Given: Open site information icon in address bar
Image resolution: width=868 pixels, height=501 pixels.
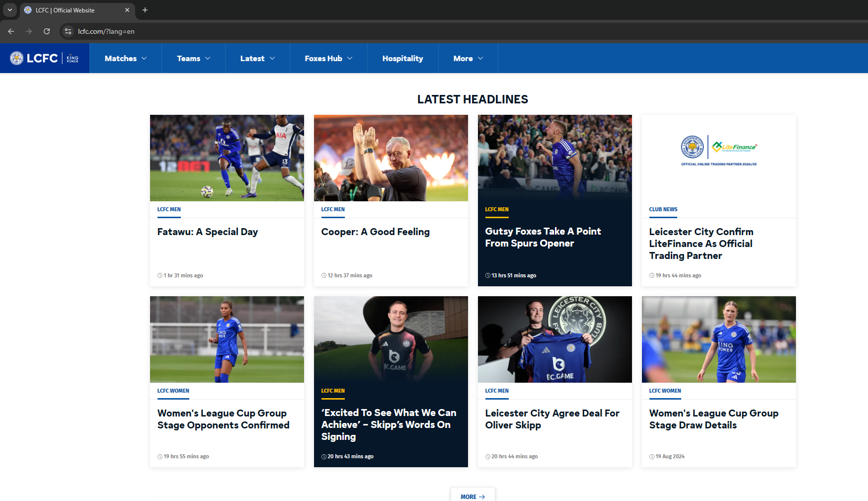Looking at the screenshot, I should click(x=68, y=31).
